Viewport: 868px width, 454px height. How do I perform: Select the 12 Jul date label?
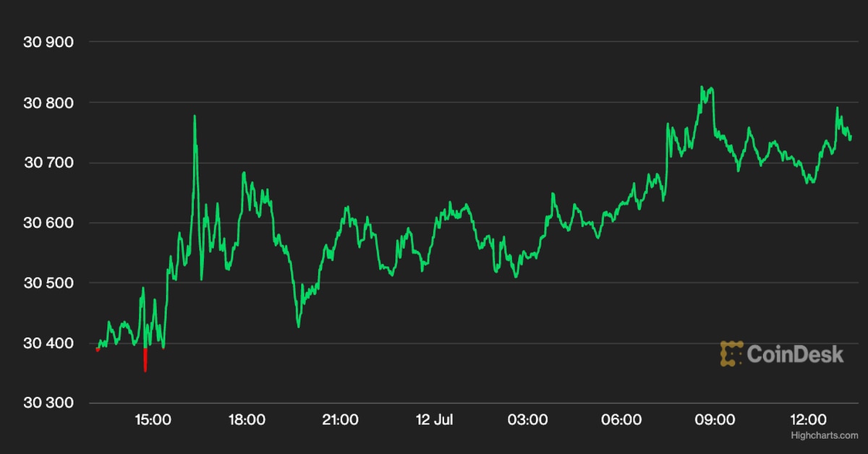(433, 419)
